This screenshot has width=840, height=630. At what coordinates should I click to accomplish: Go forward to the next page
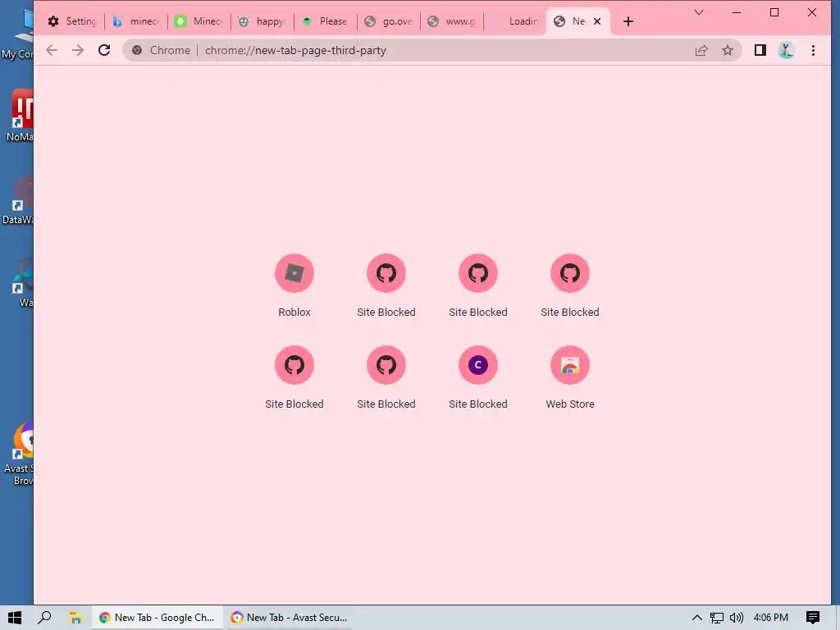point(78,50)
